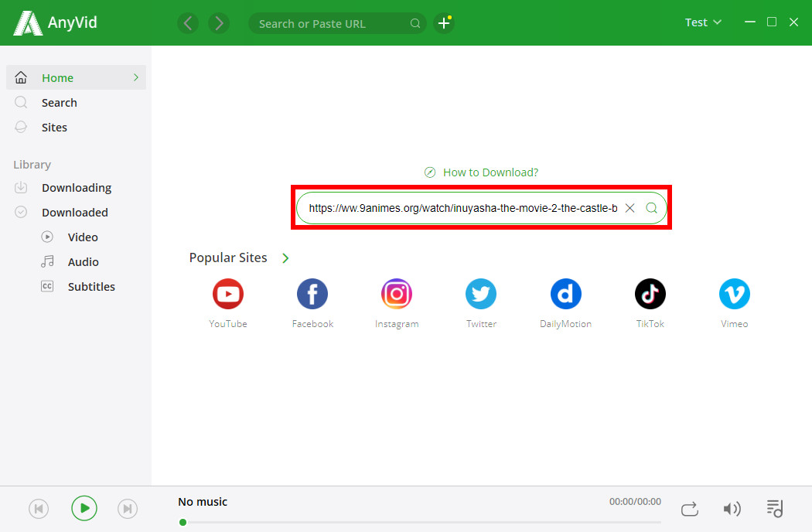Screen dimensions: 812x532
Task: Open the Downloading library section
Action: [76, 188]
